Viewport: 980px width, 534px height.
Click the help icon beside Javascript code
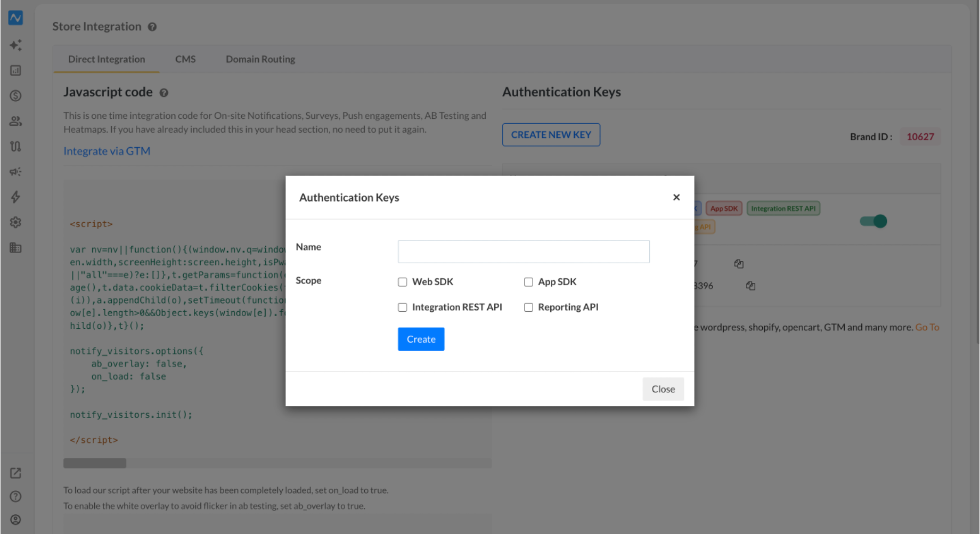click(x=164, y=93)
